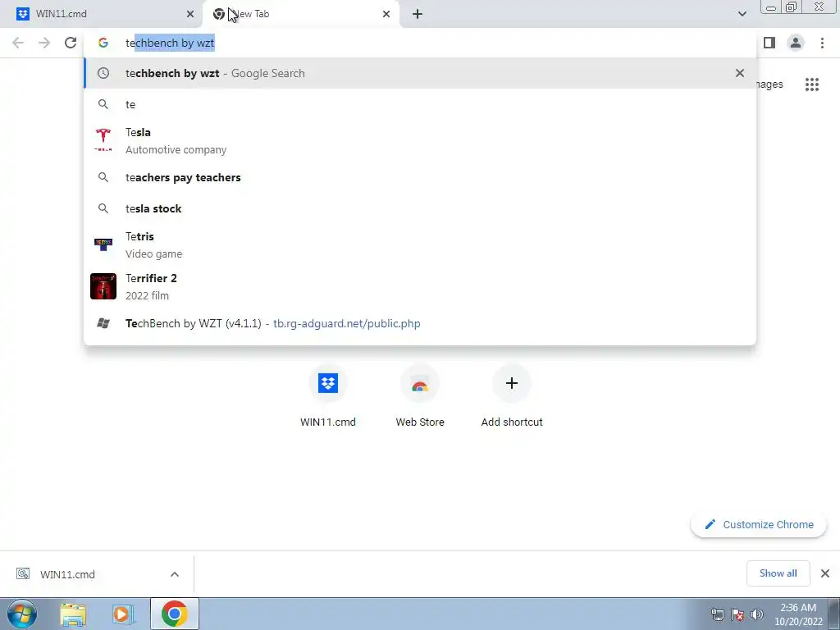Open the TechBench by WZT (v4.1.1) suggestion

click(420, 323)
